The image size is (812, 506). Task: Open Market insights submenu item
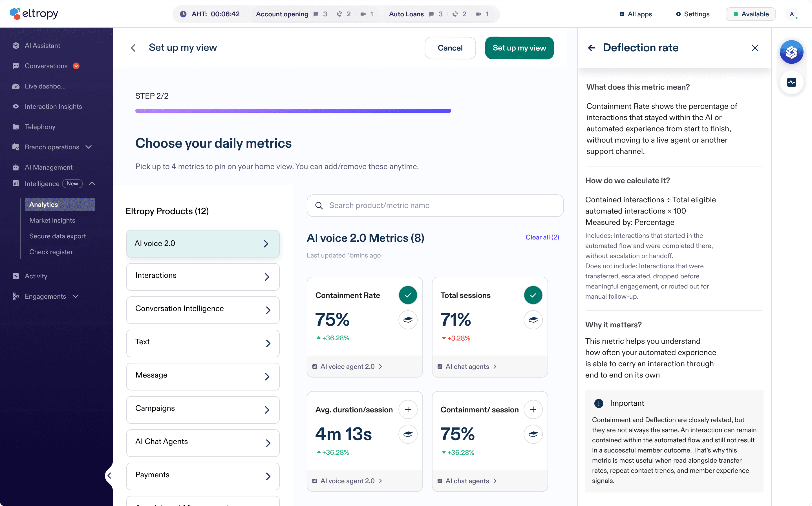(x=52, y=221)
